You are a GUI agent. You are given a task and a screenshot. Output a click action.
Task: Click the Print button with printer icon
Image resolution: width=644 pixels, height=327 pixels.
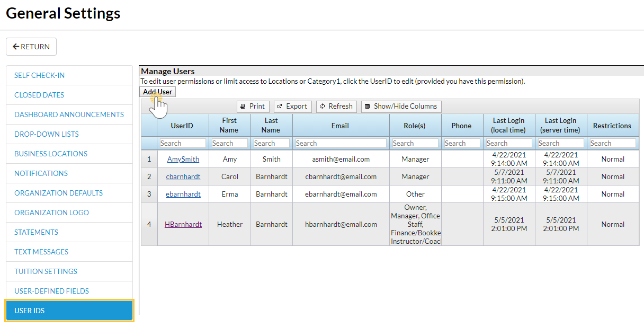pos(253,107)
